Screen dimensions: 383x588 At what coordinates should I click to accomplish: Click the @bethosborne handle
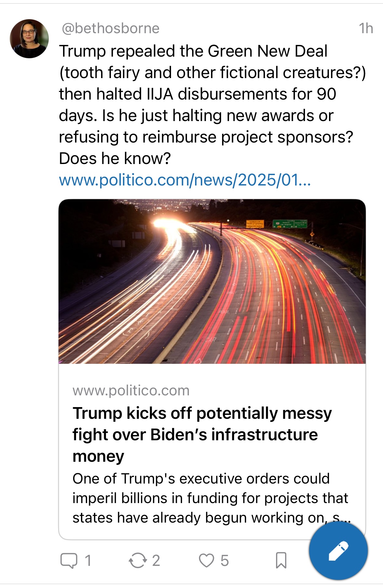click(x=111, y=29)
